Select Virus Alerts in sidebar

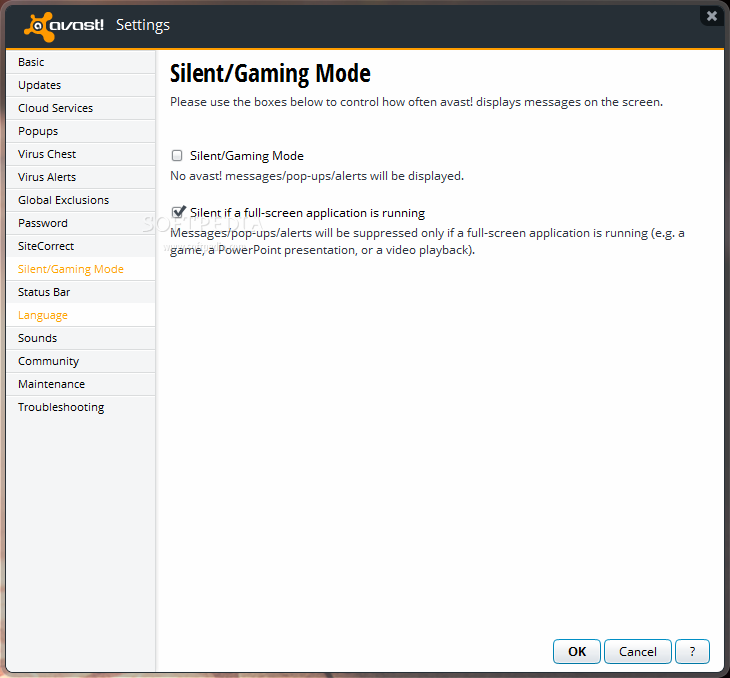click(x=81, y=177)
